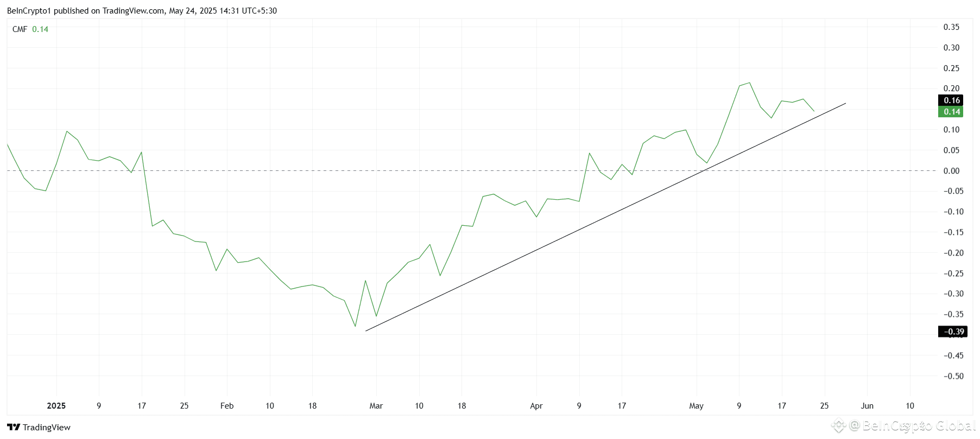
Task: Click the TradingView logo icon
Action: (x=13, y=427)
